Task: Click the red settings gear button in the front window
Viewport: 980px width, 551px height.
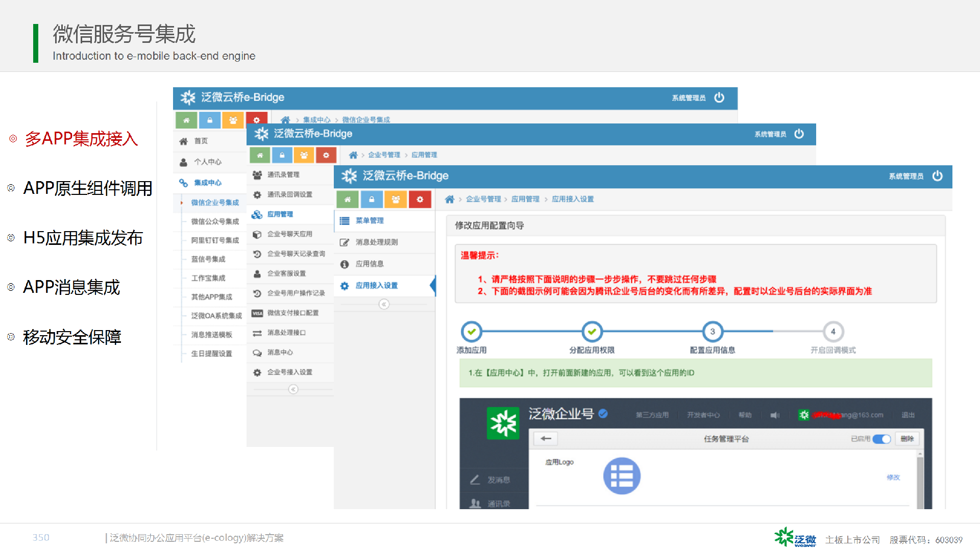Action: coord(420,199)
